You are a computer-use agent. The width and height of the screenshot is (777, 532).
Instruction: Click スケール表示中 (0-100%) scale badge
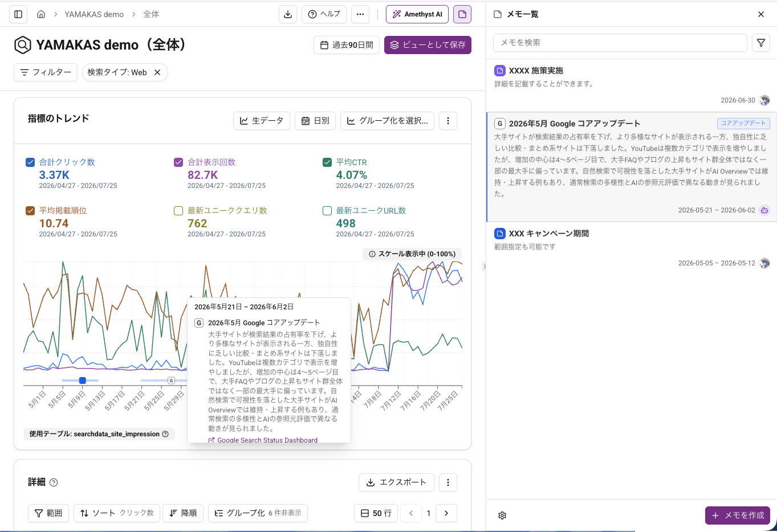[412, 254]
